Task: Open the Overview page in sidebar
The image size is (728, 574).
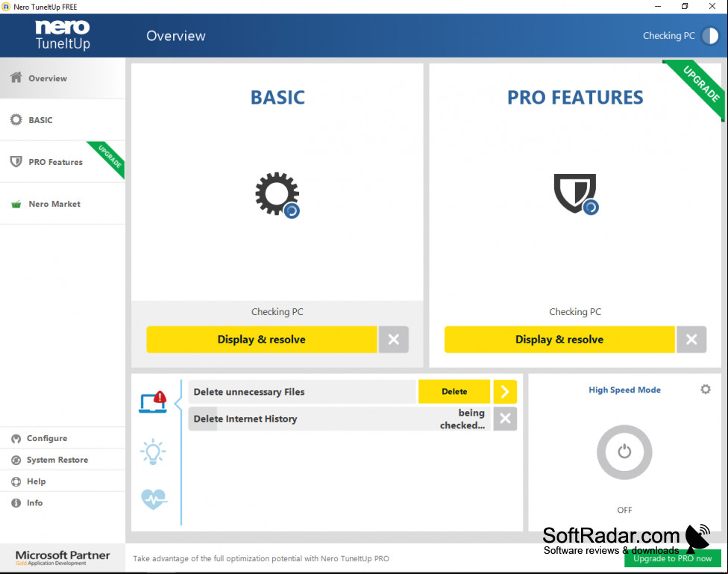Action: click(x=62, y=78)
